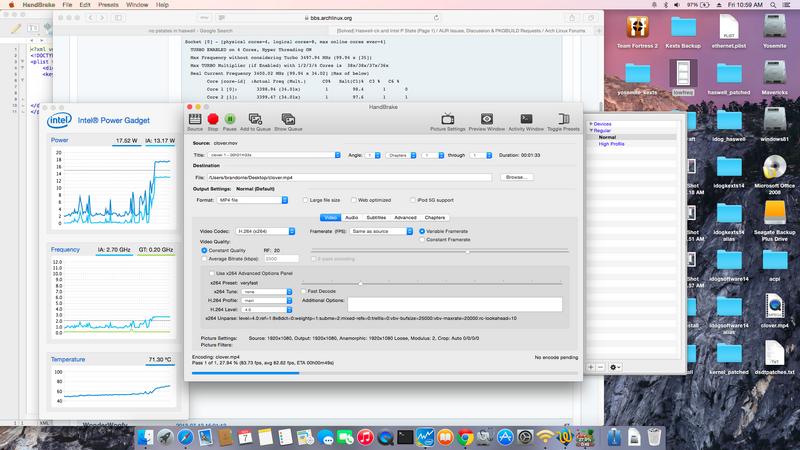Pause the encoding job
Image resolution: width=800 pixels, height=450 pixels.
point(230,120)
